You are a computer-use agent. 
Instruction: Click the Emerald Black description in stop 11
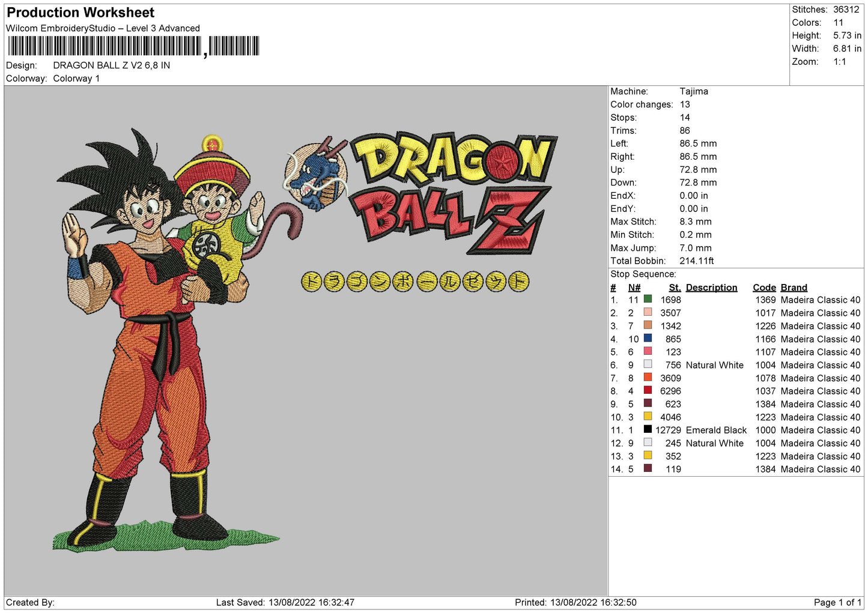[716, 430]
